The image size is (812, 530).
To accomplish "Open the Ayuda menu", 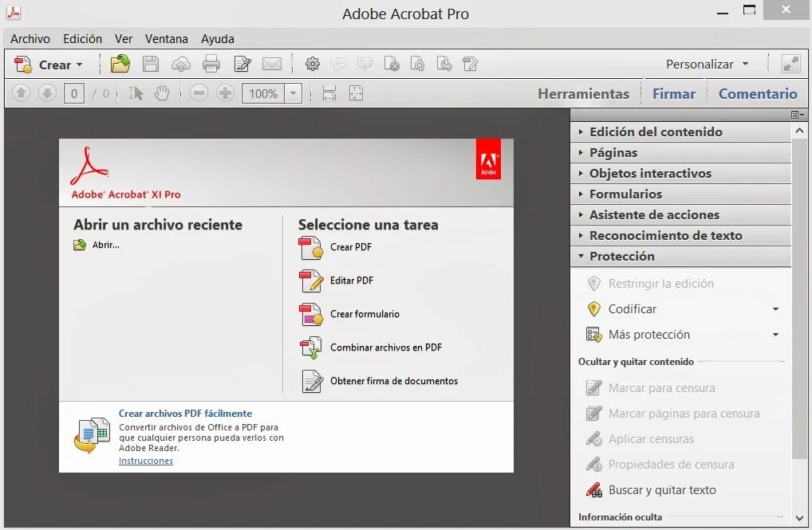I will 218,39.
